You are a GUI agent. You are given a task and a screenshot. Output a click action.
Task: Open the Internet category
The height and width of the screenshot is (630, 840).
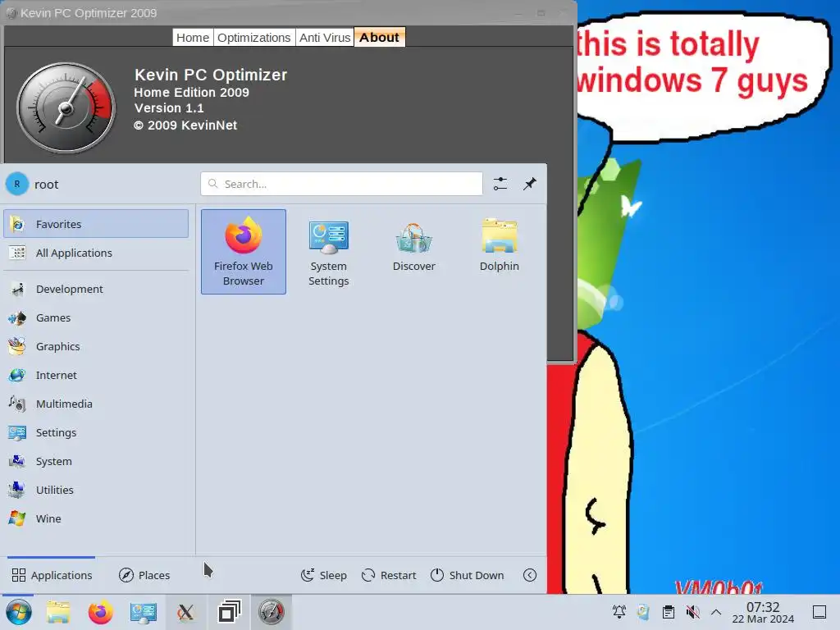96,375
